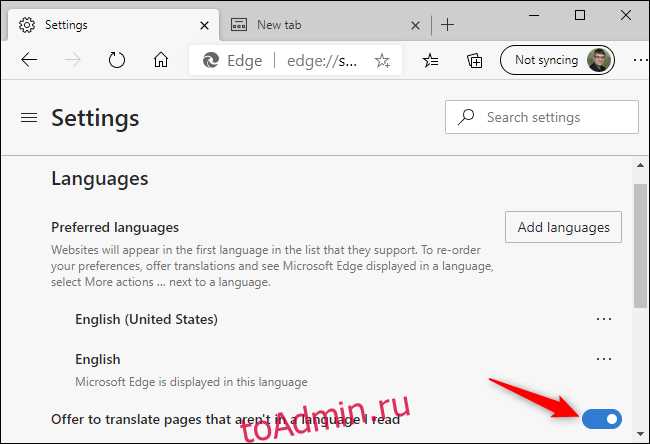Close the New tab tab

415,26
